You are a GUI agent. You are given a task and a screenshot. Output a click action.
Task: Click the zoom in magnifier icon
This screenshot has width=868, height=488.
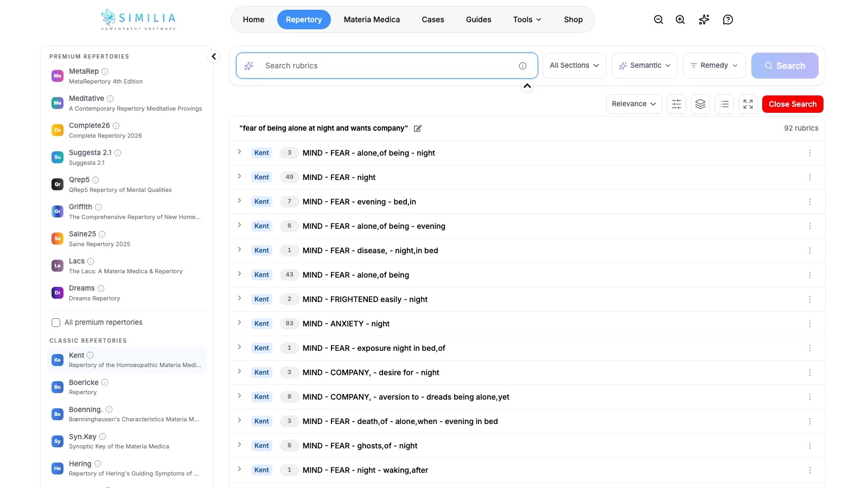tap(680, 20)
